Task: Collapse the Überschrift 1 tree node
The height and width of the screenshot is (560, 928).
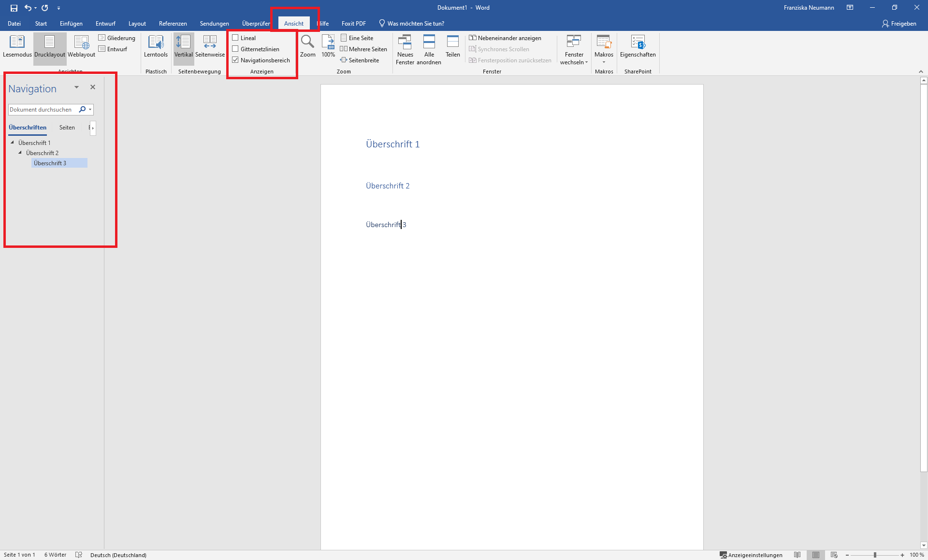Action: click(x=13, y=143)
